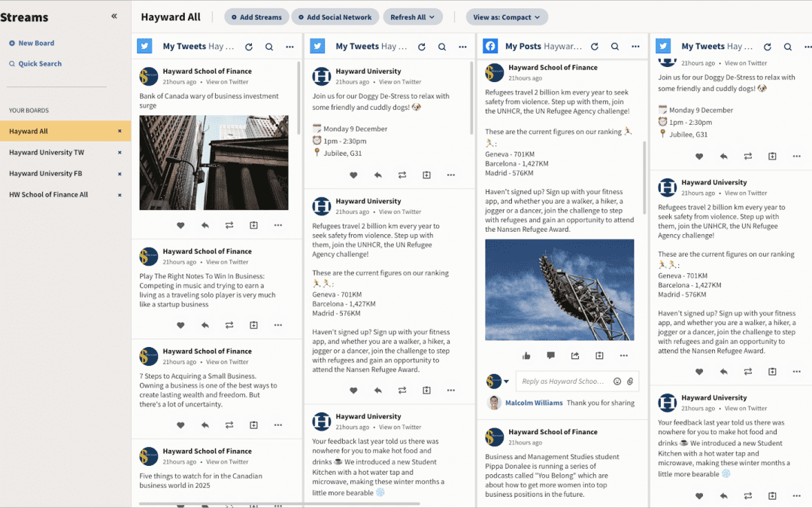Add Facebook refugees post to a collection
Screen dimensions: 812x508
click(x=600, y=355)
